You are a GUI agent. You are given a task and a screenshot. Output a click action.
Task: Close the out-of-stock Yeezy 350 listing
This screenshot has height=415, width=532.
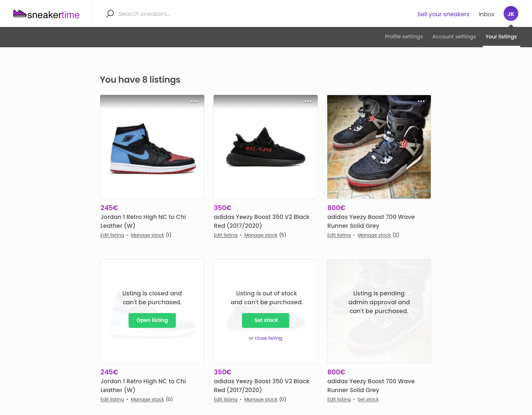pyautogui.click(x=268, y=338)
